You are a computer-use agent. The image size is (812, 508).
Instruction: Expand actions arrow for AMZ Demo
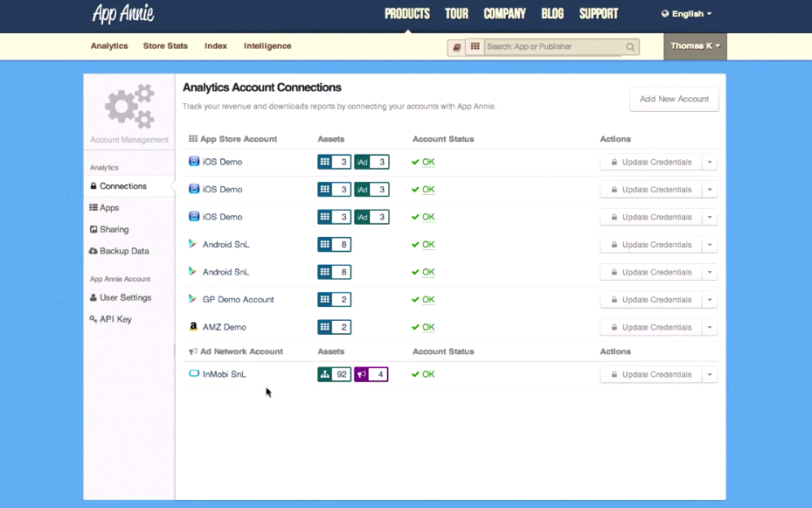point(710,327)
